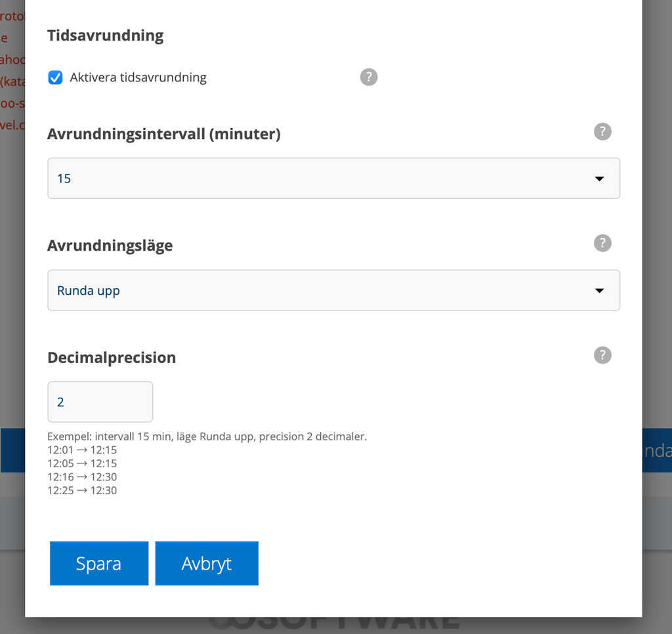Click the Tidsavrundning section heading
672x634 pixels.
(x=105, y=35)
